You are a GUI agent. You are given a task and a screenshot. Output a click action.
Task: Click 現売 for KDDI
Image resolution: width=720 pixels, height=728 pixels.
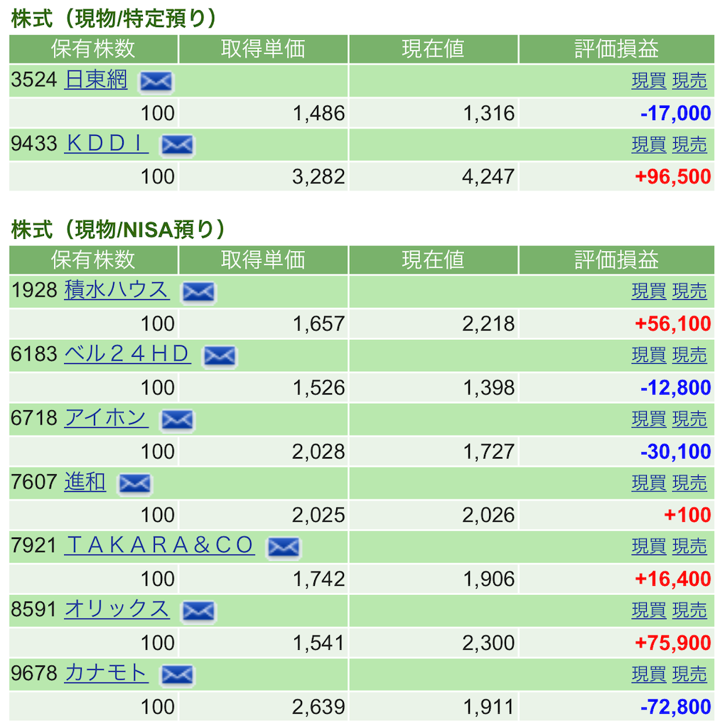coord(690,145)
